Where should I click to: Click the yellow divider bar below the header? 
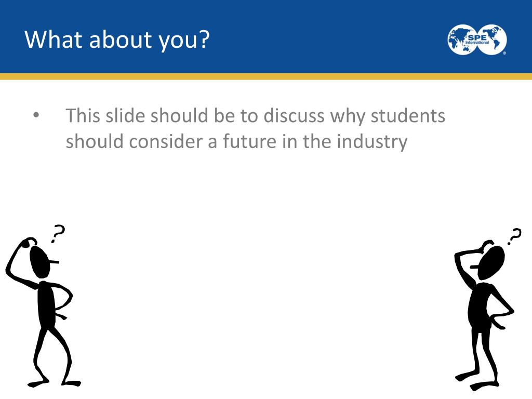(x=266, y=76)
